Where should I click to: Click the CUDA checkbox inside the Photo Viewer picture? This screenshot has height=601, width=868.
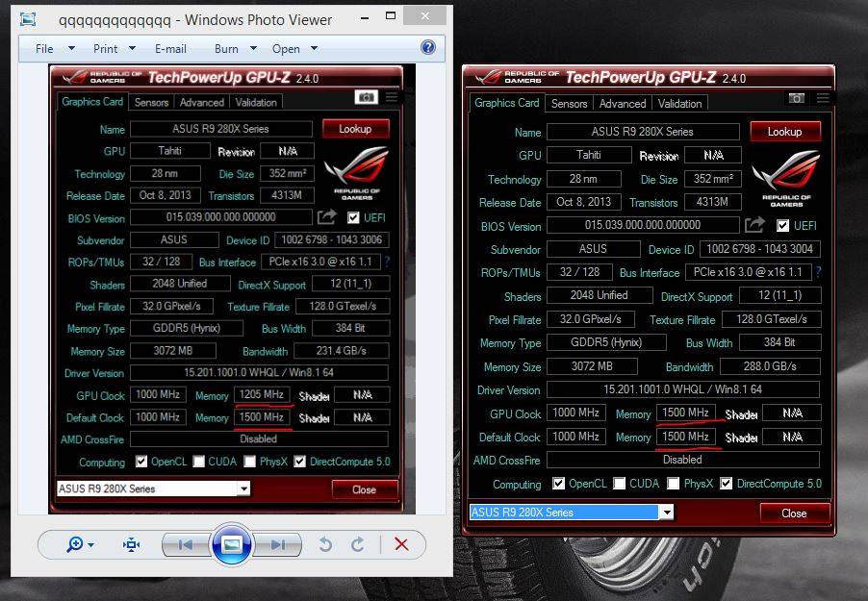click(199, 462)
